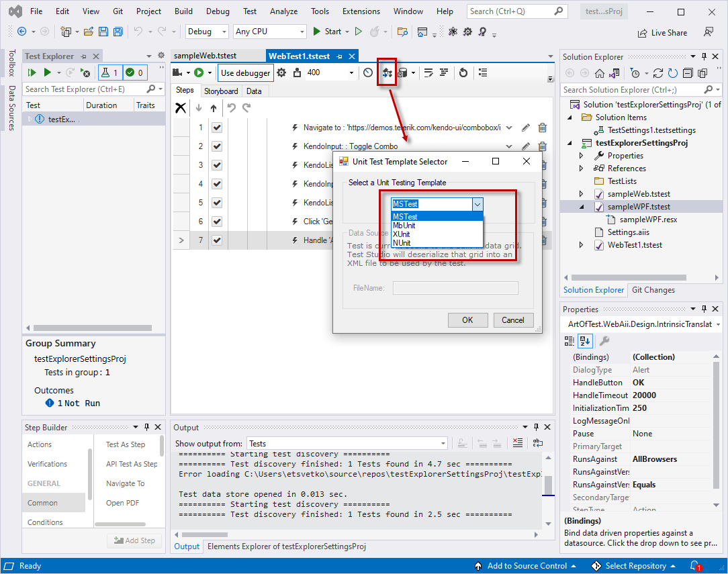Click Cancel in Unit Test Template Selector
Image resolution: width=728 pixels, height=574 pixels.
pos(512,320)
